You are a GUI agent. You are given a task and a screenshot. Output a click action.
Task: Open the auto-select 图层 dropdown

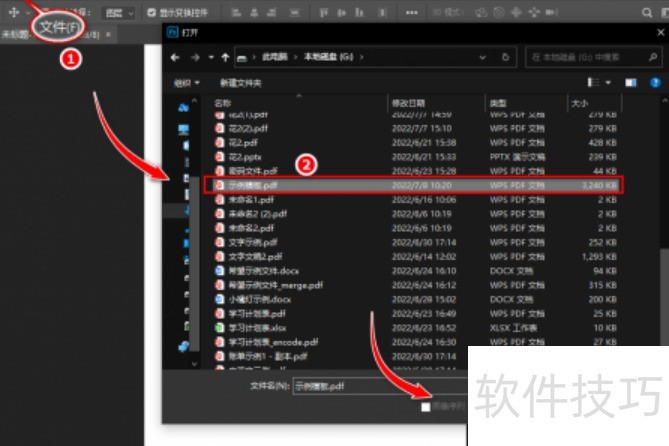pyautogui.click(x=118, y=13)
